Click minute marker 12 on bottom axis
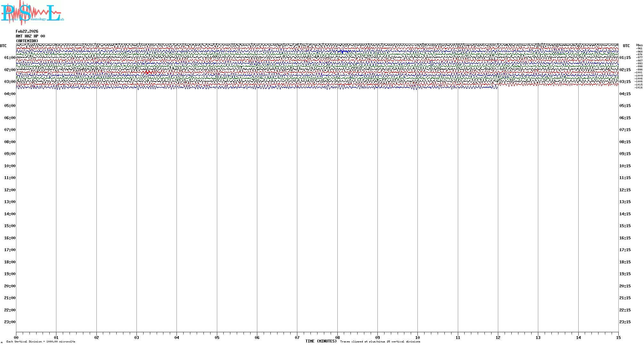This screenshot has height=346, width=644. coord(498,337)
